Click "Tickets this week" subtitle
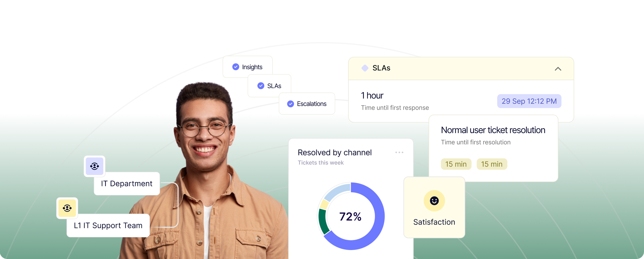644x259 pixels. coord(320,163)
